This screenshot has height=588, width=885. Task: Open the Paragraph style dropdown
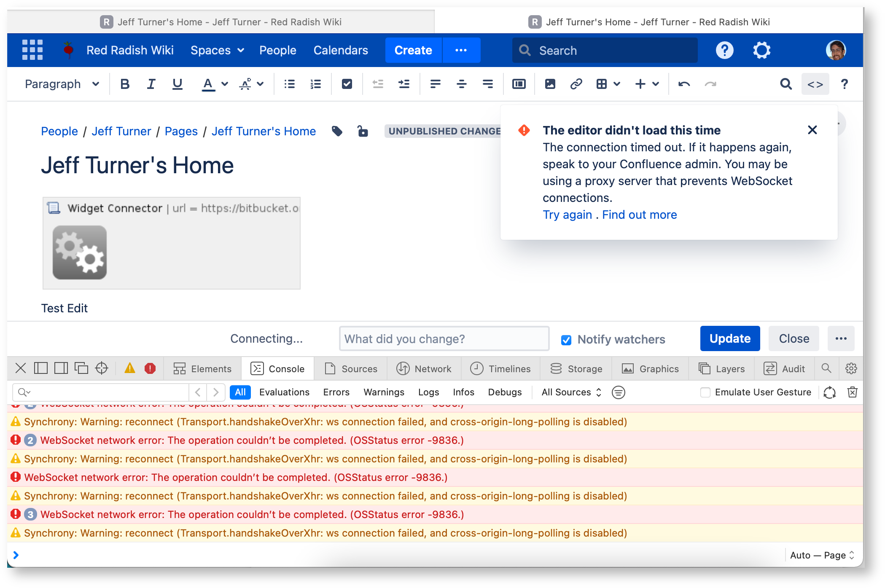[62, 84]
